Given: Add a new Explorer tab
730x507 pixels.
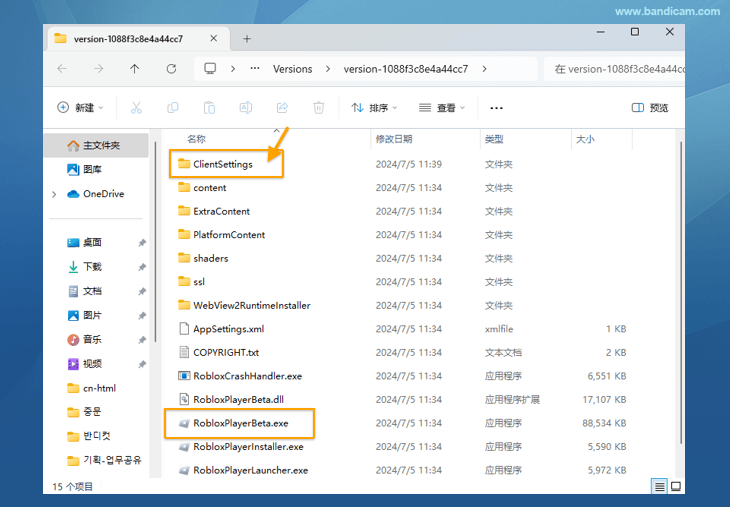Looking at the screenshot, I should coord(247,39).
